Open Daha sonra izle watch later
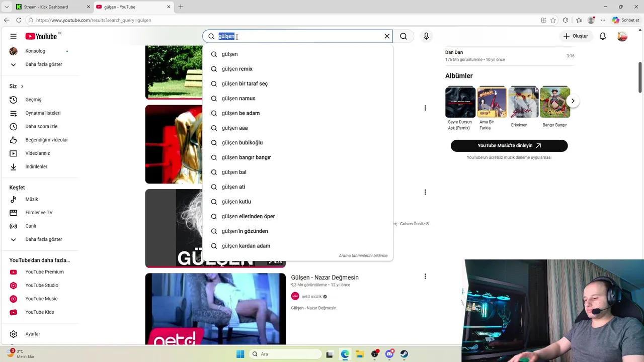This screenshot has width=644, height=362. click(42, 126)
